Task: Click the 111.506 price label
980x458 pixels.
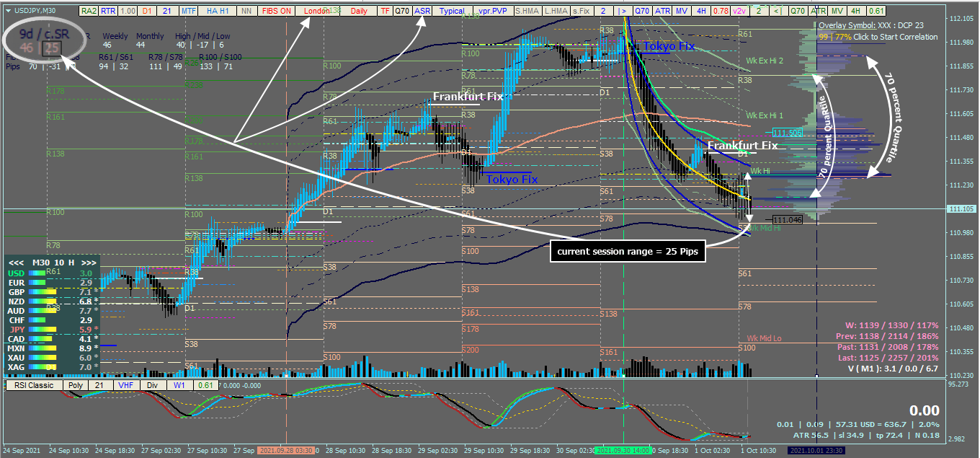Action: click(787, 133)
